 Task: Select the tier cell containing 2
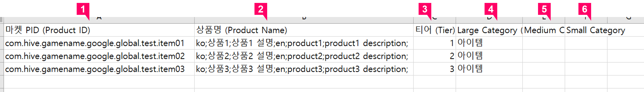[x=434, y=56]
